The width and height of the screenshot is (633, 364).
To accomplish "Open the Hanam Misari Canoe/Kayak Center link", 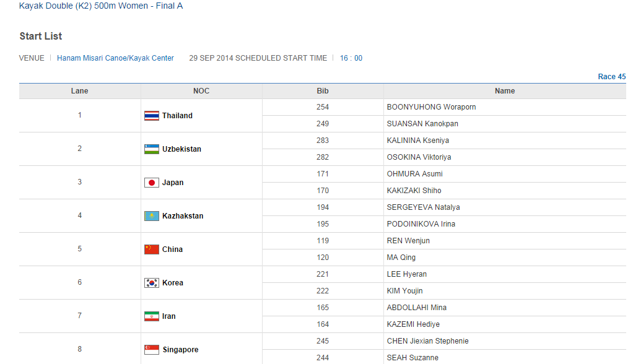I will tap(115, 58).
